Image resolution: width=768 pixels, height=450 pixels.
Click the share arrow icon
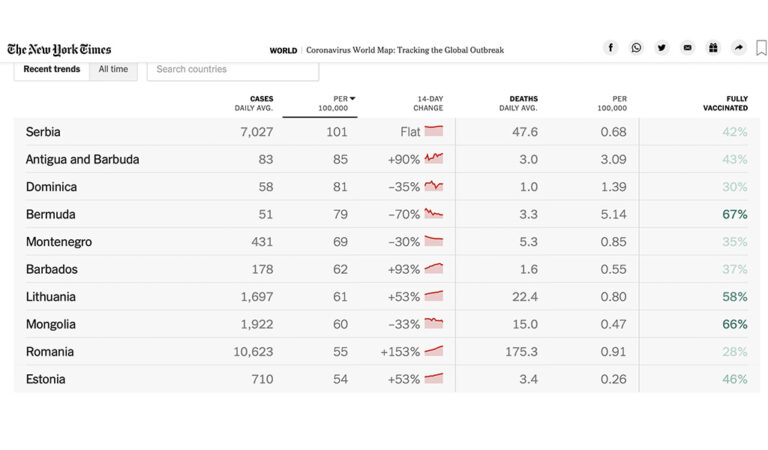(738, 48)
